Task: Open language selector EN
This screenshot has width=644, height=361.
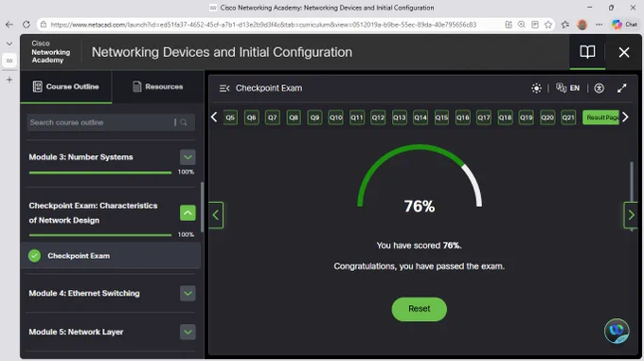Action: [x=567, y=88]
